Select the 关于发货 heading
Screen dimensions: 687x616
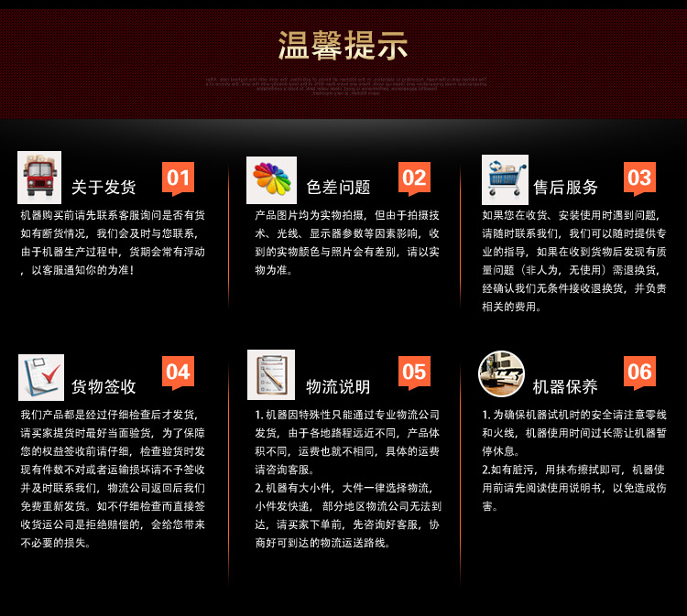click(x=104, y=188)
